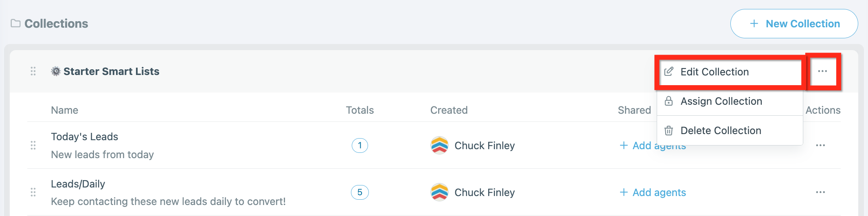The height and width of the screenshot is (216, 868).
Task: Click the Today's Leads row drag handle
Action: pyautogui.click(x=33, y=145)
